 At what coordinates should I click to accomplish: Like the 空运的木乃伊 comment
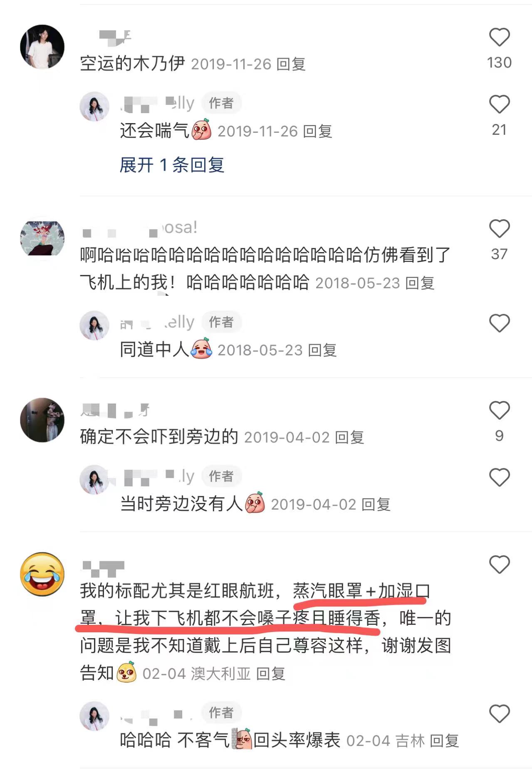(499, 37)
